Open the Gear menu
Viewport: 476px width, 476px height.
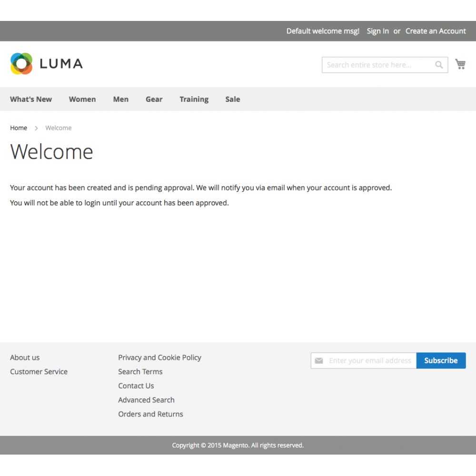154,99
